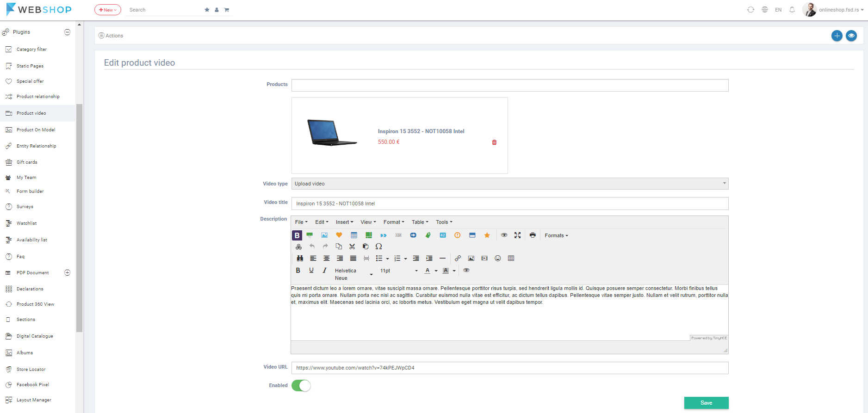Open the editor Format menu
Viewport: 868px width, 413px height.
[394, 222]
